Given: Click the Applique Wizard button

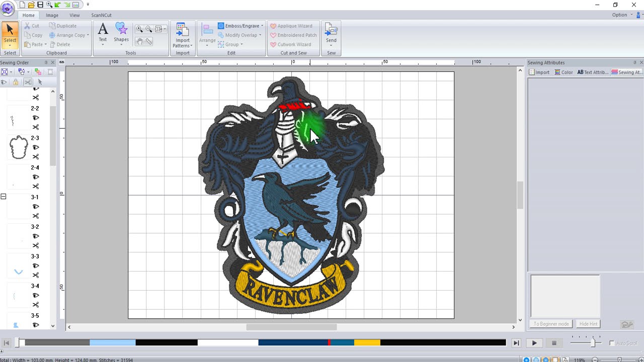Looking at the screenshot, I should 291,26.
